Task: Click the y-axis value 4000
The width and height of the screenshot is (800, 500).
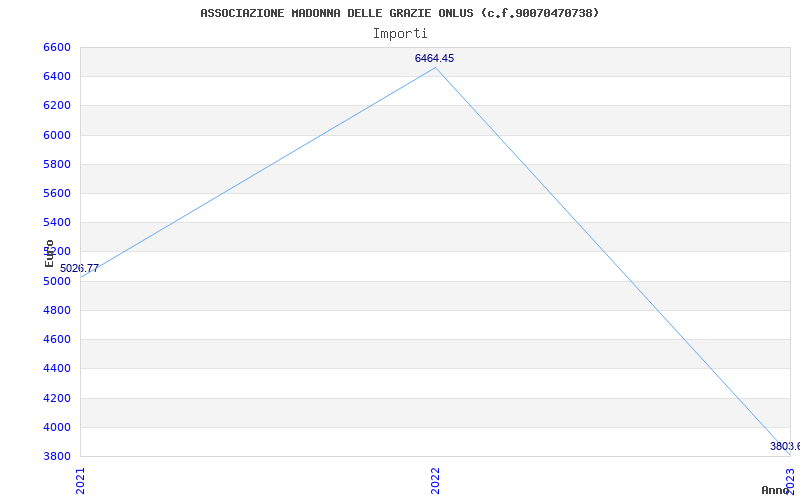Action: click(x=57, y=427)
